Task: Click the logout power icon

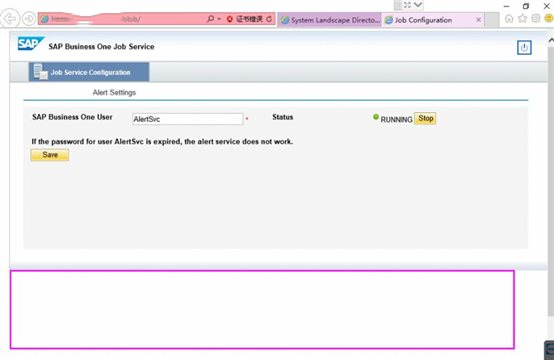Action: [524, 47]
